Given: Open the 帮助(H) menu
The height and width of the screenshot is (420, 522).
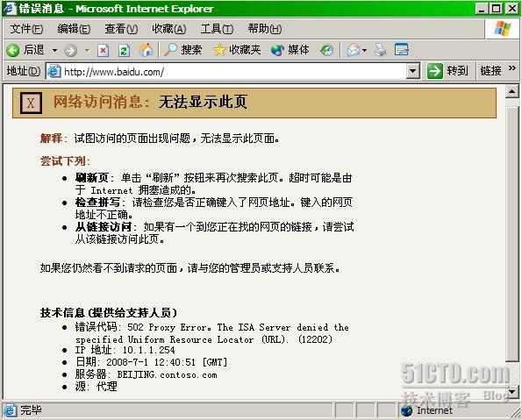Looking at the screenshot, I should pyautogui.click(x=265, y=29).
